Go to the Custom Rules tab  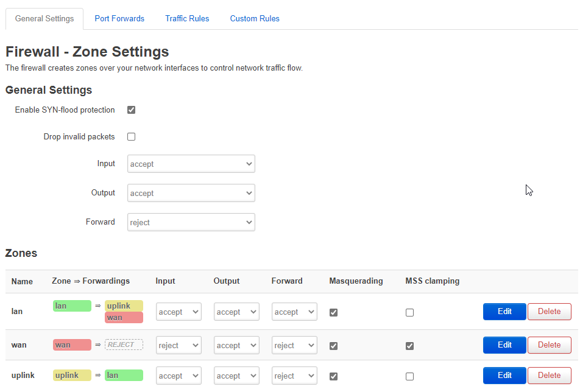[255, 18]
